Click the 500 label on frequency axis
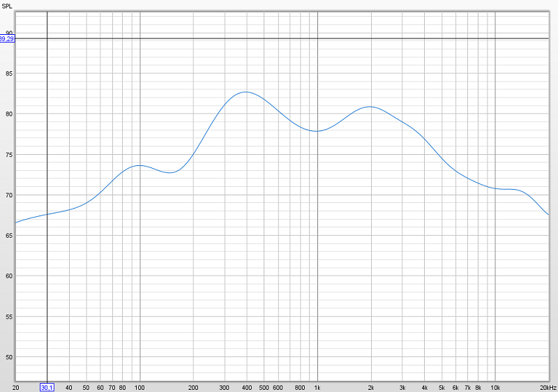This screenshot has height=392, width=558. [264, 388]
